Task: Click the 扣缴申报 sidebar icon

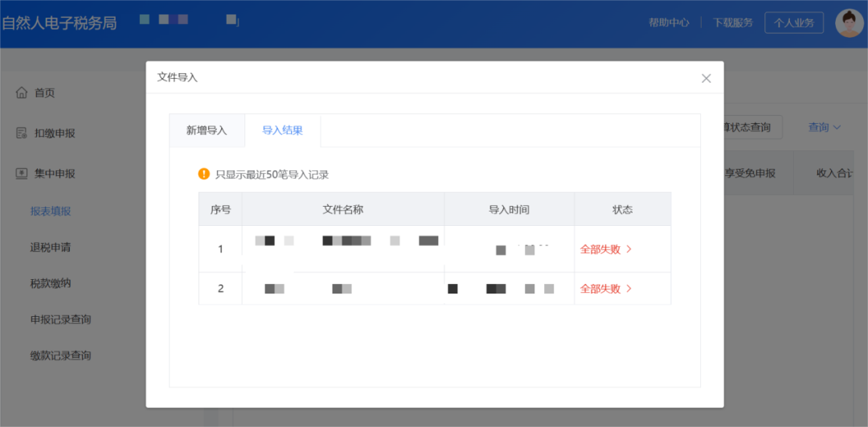Action: [22, 133]
